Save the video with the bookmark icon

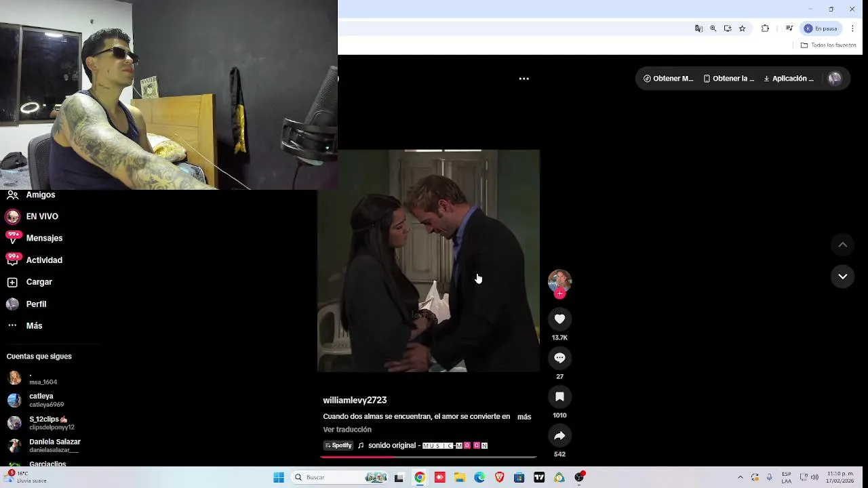pos(559,396)
